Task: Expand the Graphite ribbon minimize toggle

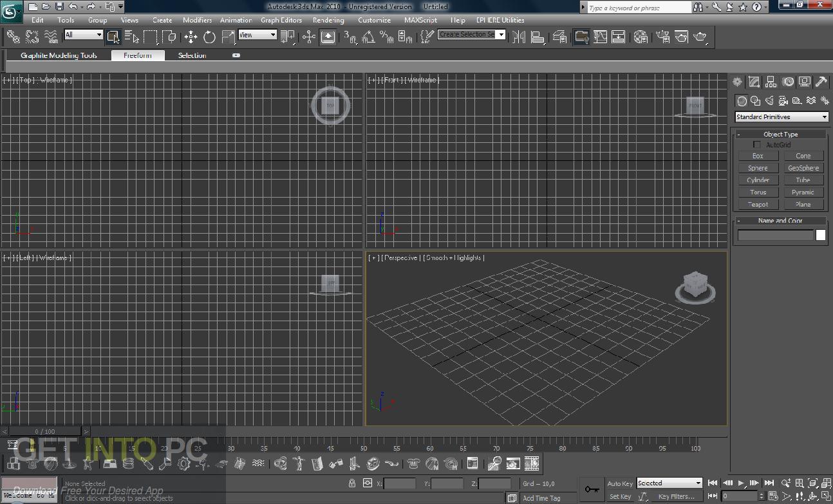Action: click(x=236, y=55)
